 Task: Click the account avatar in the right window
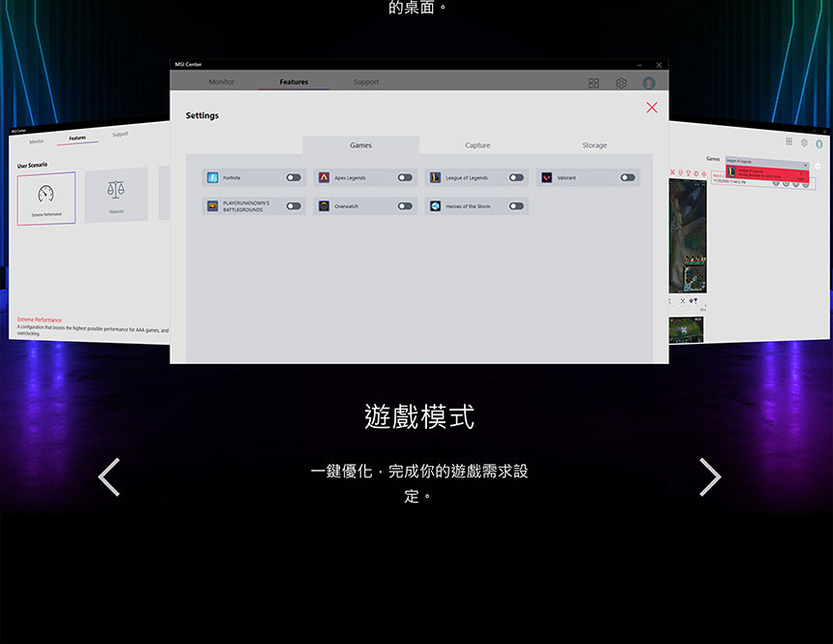819,144
